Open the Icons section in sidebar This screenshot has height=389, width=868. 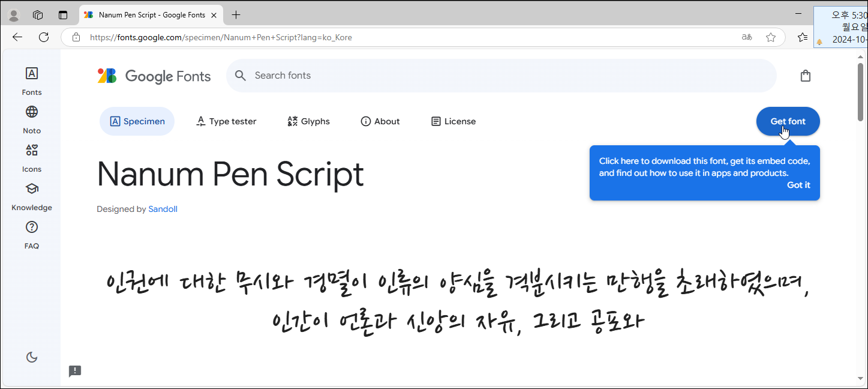32,158
